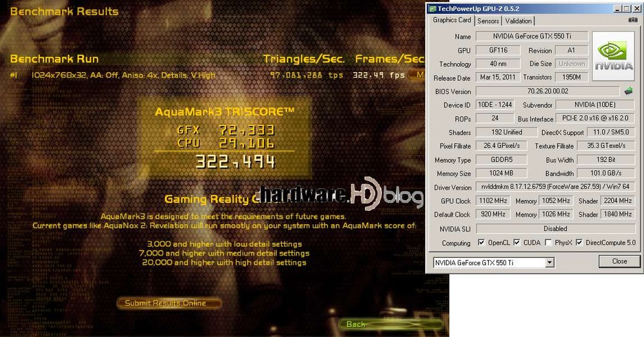Click the Memory Size value 1024 MB

(x=502, y=173)
